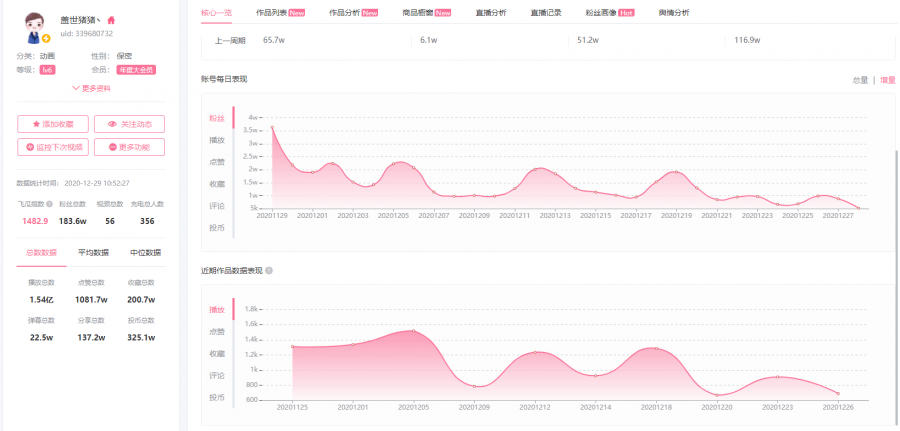Switch daily chart to 增量 view

tap(887, 79)
